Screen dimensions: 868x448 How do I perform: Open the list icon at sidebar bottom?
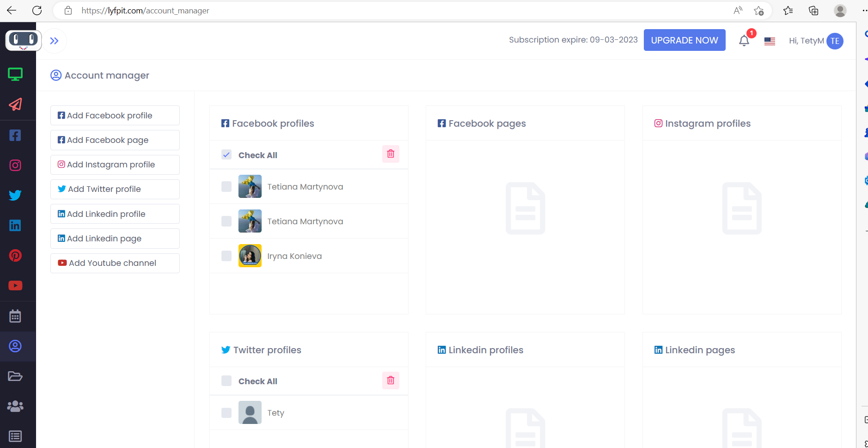(15, 436)
